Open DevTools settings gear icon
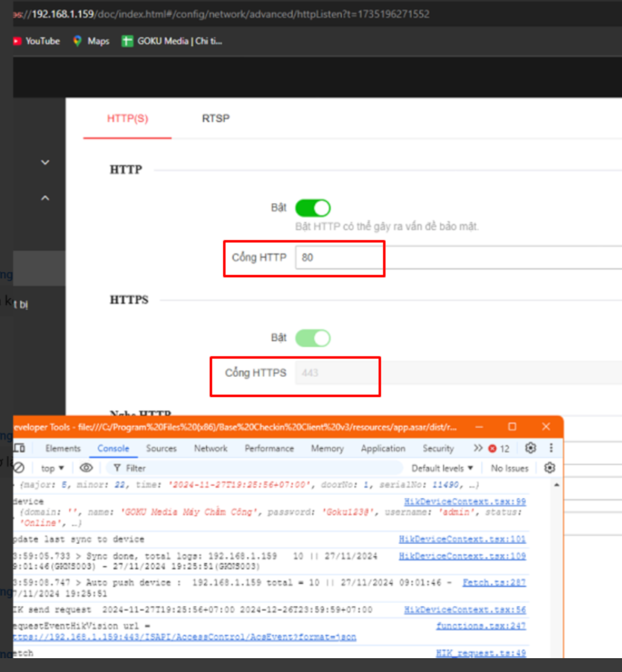 click(530, 448)
